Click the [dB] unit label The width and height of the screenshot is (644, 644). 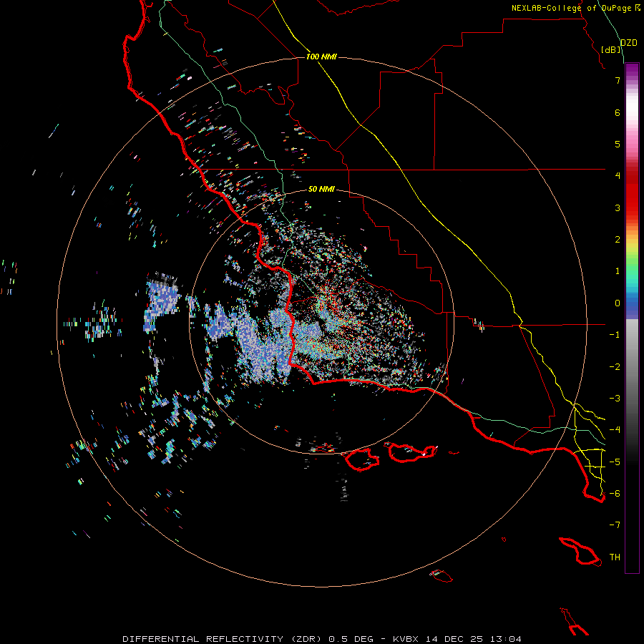pos(611,49)
